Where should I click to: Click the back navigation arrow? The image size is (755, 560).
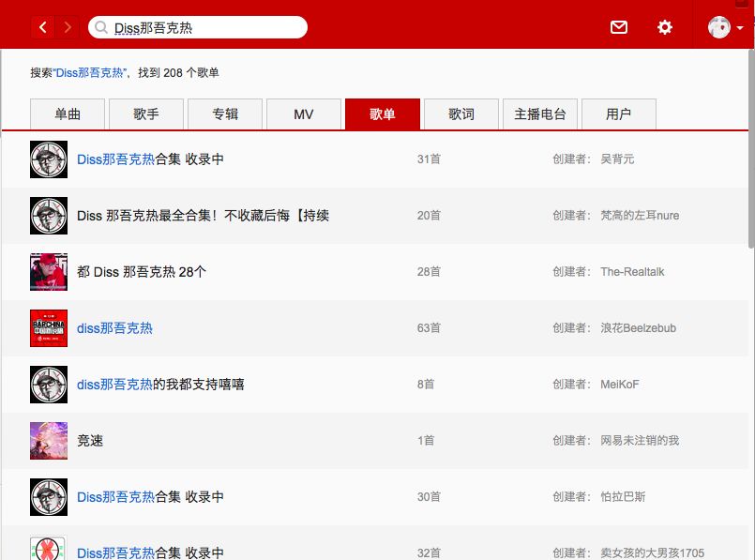click(43, 27)
